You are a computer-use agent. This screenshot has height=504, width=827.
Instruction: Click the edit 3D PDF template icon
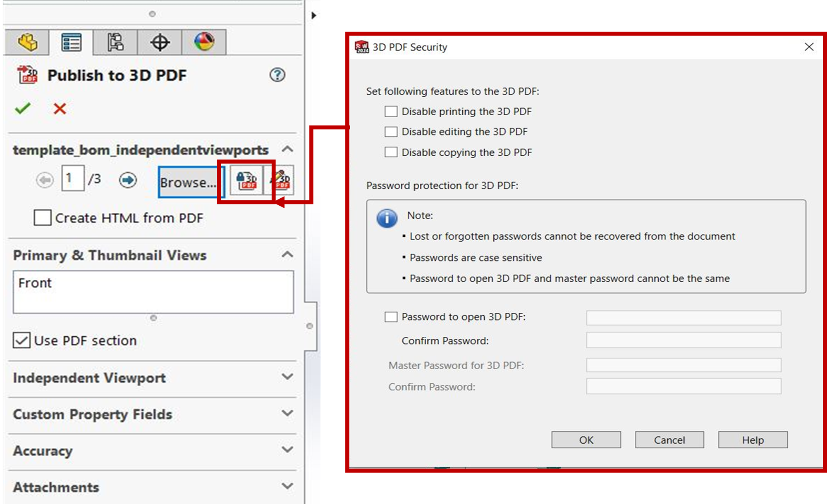(x=282, y=181)
